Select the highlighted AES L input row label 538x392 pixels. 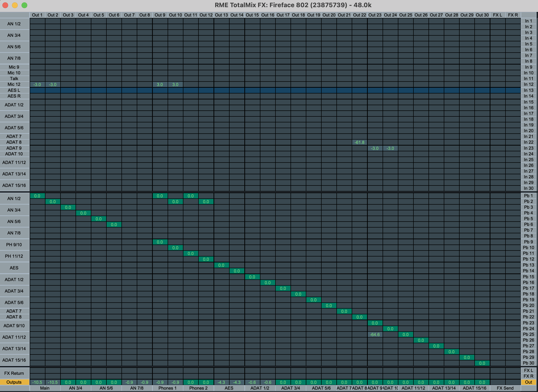click(x=14, y=90)
